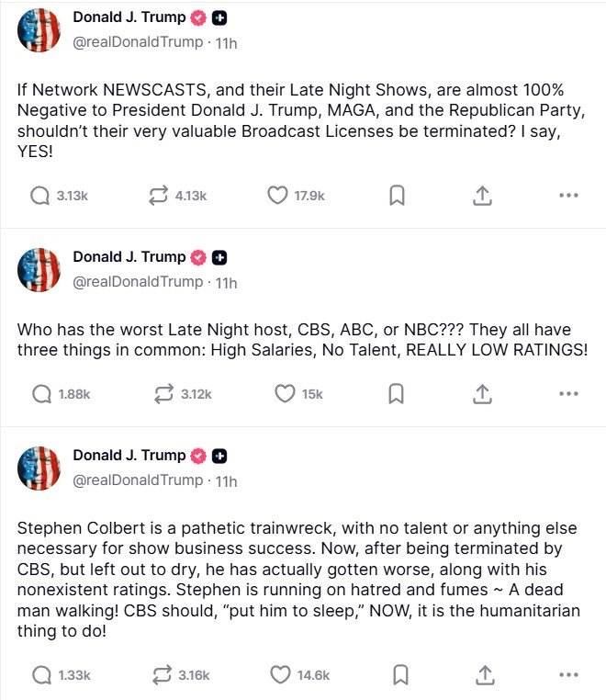Click @realDonaldTrump handle on the Colbert post
Screen dimensions: 606x700
(137, 480)
